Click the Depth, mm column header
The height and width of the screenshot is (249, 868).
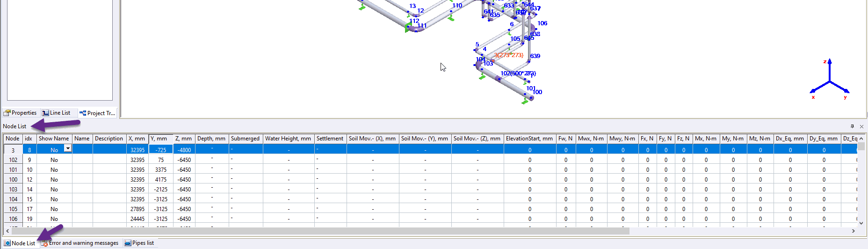pos(211,139)
